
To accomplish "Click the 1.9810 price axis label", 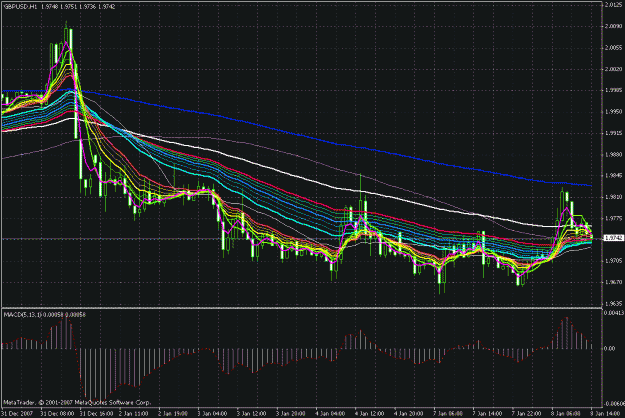I will pos(614,197).
